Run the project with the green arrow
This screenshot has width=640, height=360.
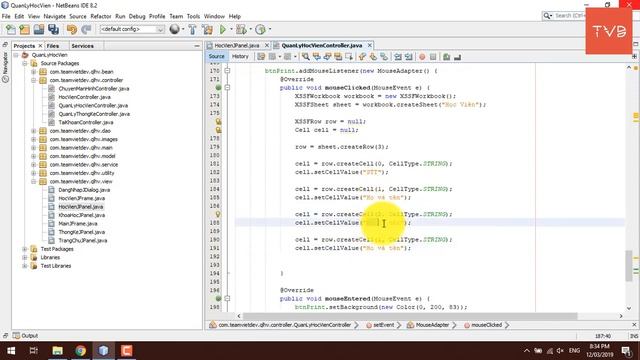click(223, 29)
